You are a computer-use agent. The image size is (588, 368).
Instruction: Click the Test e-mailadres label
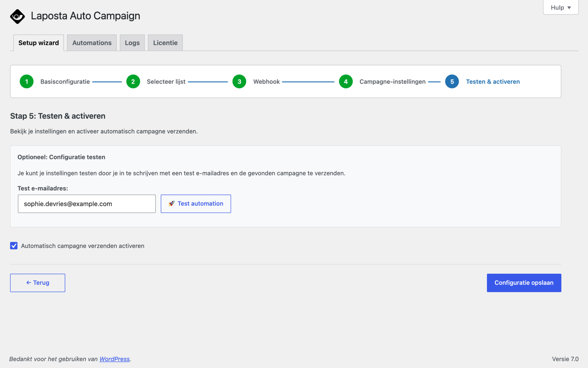43,188
